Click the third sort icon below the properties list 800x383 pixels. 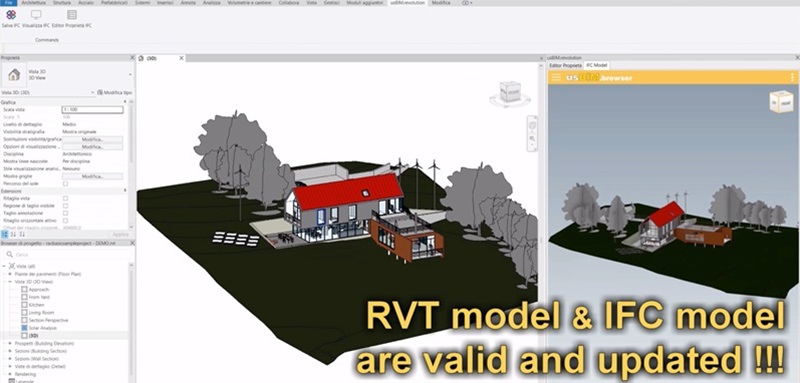[21, 234]
